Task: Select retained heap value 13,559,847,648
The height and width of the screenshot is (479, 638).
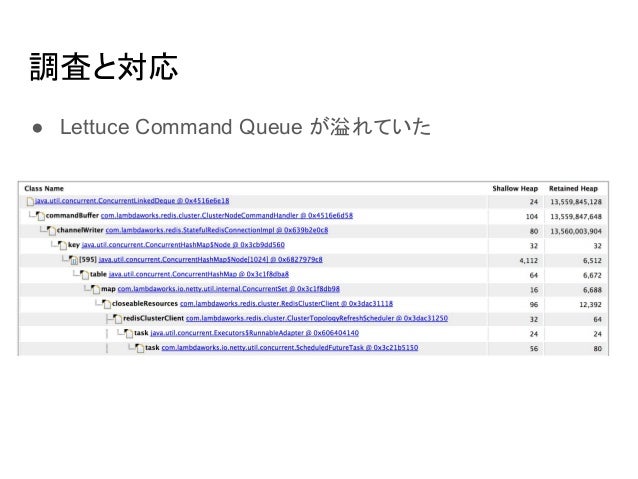Action: click(x=576, y=217)
